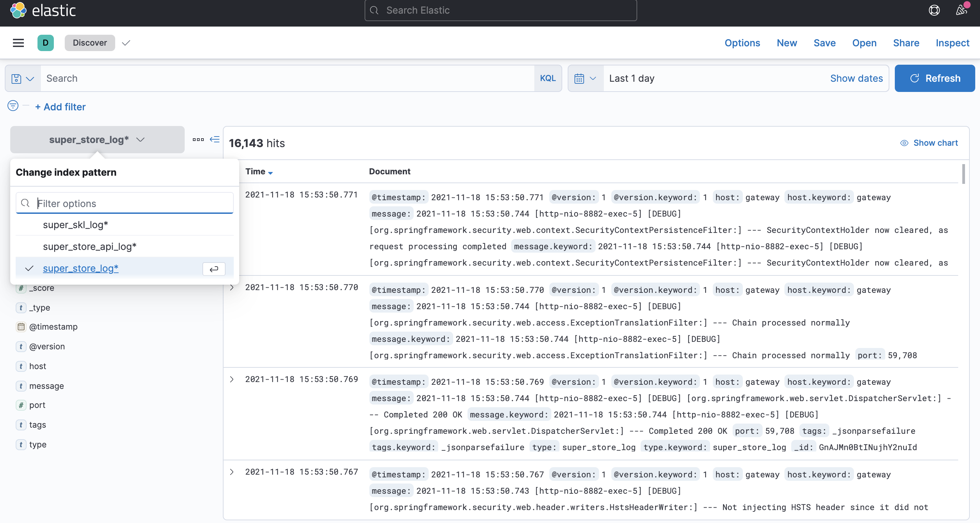The width and height of the screenshot is (980, 523).
Task: Click the enter key icon on super_store_log*
Action: pyautogui.click(x=214, y=269)
